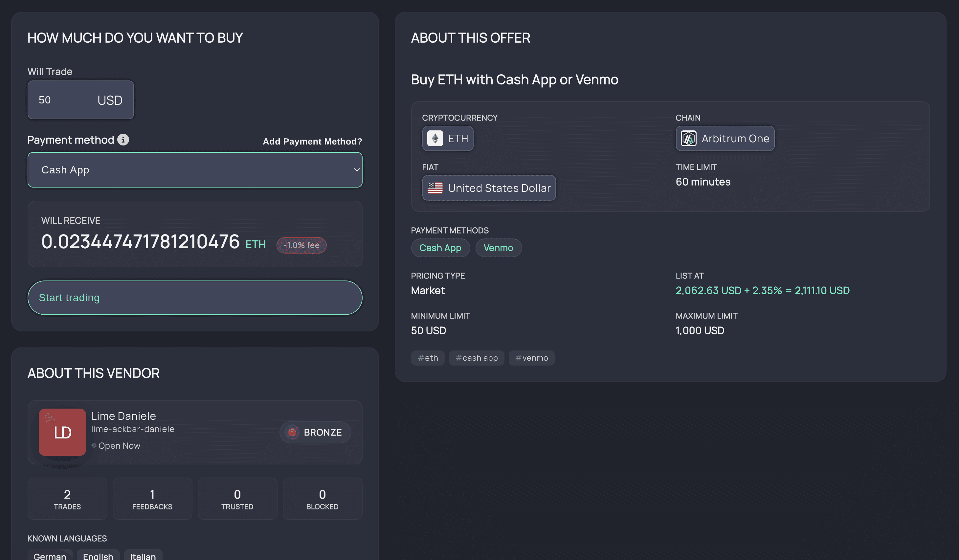Click the list at price 2,111.10 USD
Image resolution: width=959 pixels, height=560 pixels.
pyautogui.click(x=822, y=290)
